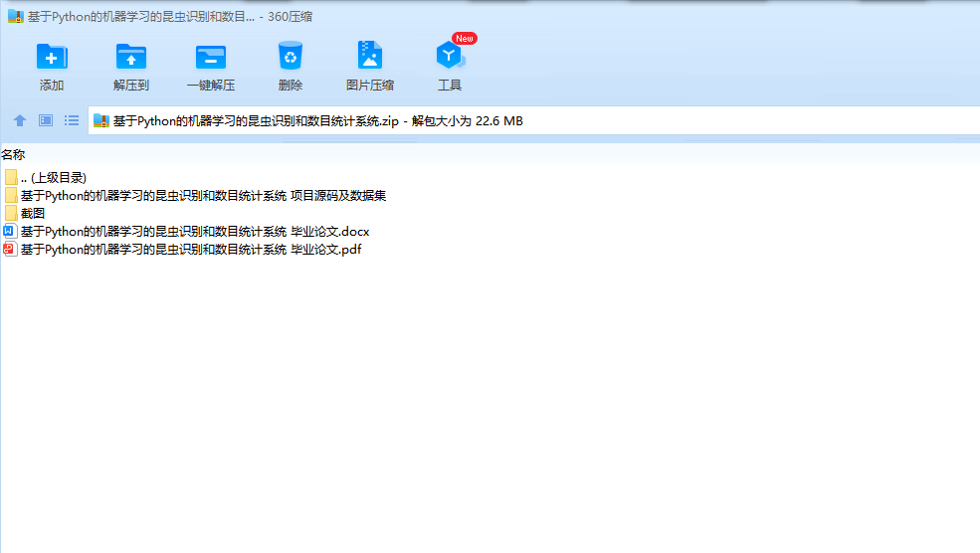Open the 工具 (Tools) hexagon icon

(x=450, y=56)
